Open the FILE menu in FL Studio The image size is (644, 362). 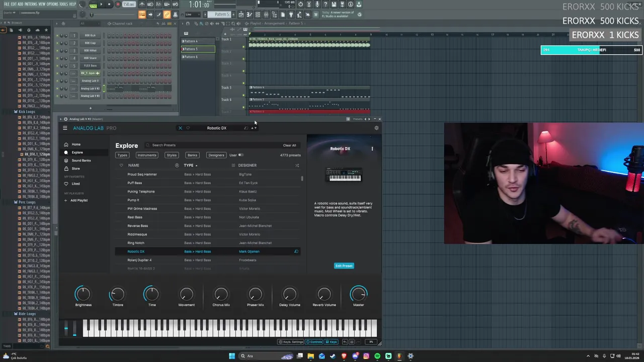coord(7,4)
